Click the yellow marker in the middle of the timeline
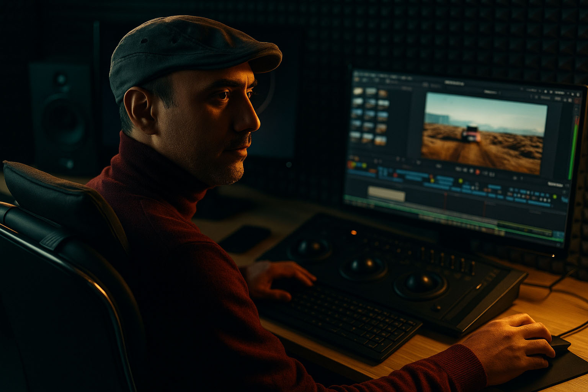 point(461,181)
